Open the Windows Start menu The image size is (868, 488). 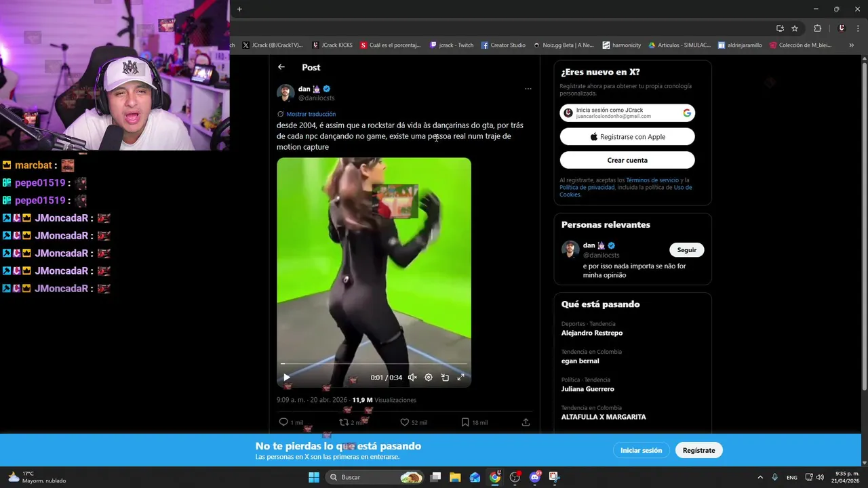tap(314, 477)
